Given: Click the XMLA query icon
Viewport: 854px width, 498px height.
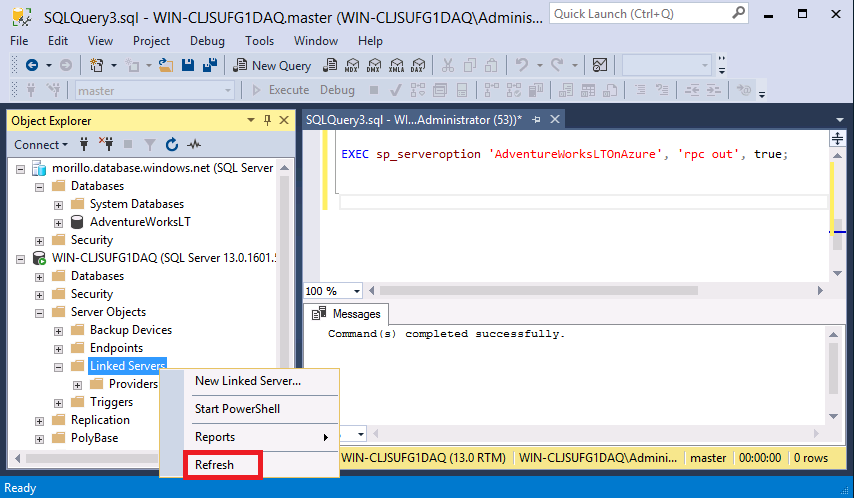Looking at the screenshot, I should [x=396, y=65].
